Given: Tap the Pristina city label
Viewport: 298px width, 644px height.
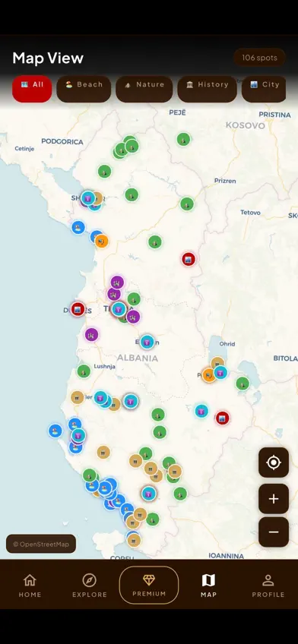Looking at the screenshot, I should pos(274,115).
